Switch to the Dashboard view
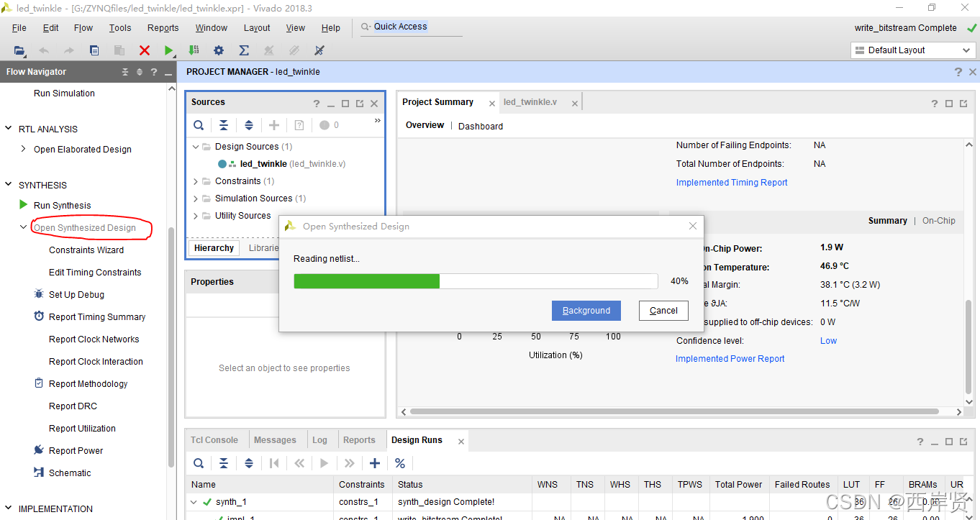Image resolution: width=980 pixels, height=520 pixels. point(481,126)
